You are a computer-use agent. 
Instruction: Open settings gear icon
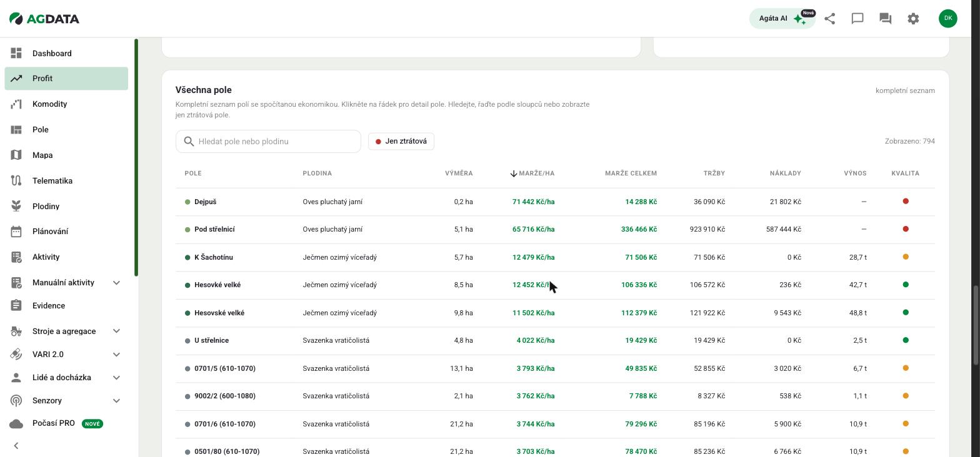point(913,19)
